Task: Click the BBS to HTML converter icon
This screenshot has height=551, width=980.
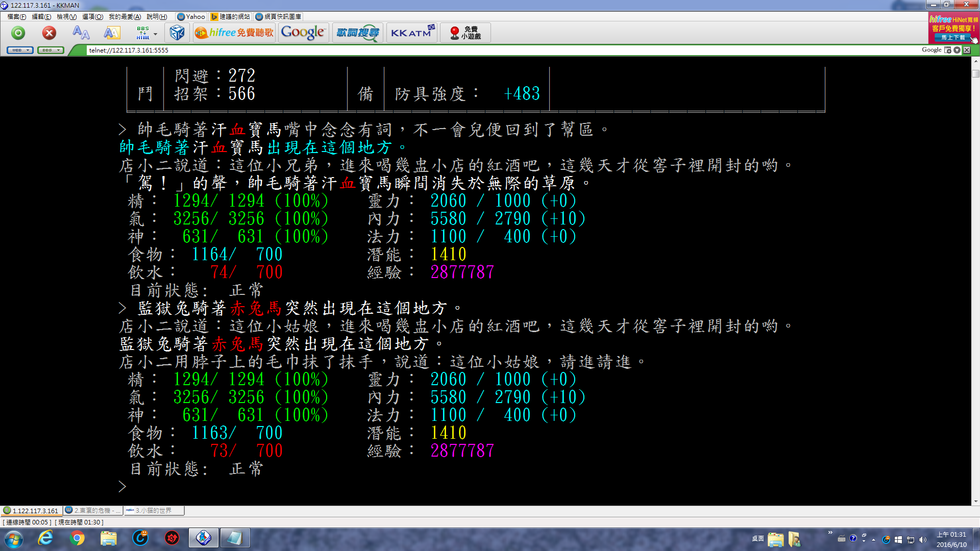Action: [143, 33]
